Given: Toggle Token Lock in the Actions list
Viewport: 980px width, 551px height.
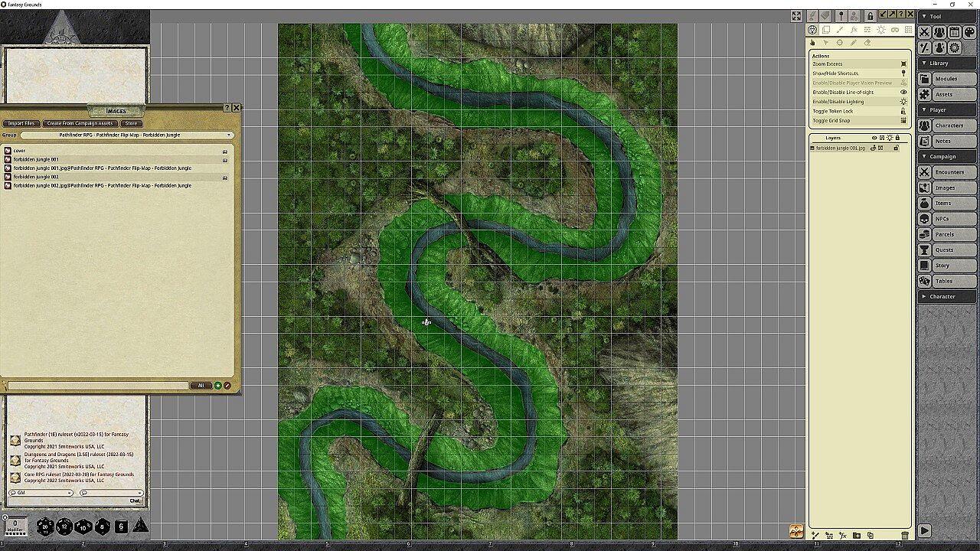Looking at the screenshot, I should [903, 111].
